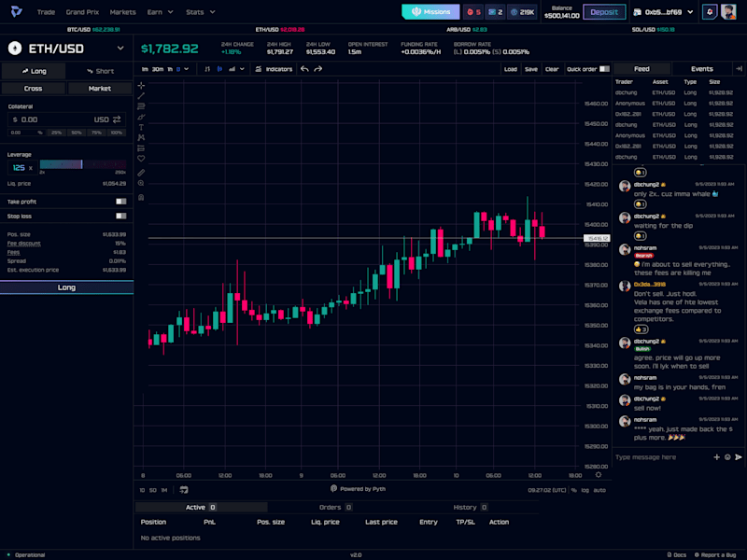Select the trend line drawing tool
The image size is (747, 560).
point(141,96)
